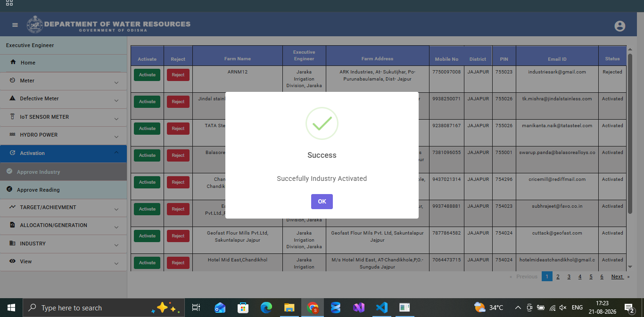Image resolution: width=644 pixels, height=317 pixels.
Task: Open Visual Studio Code from the taskbar
Action: [x=381, y=308]
